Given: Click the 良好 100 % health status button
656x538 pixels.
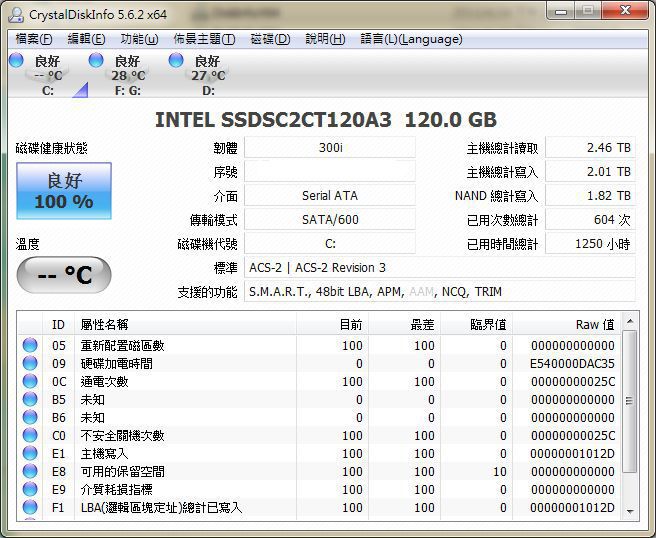Looking at the screenshot, I should 64,191.
